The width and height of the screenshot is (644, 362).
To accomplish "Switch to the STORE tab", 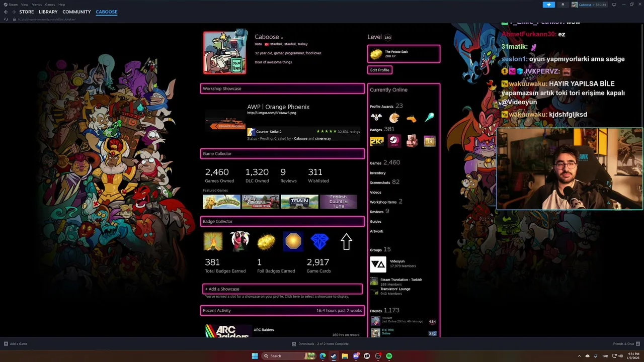I will (27, 12).
